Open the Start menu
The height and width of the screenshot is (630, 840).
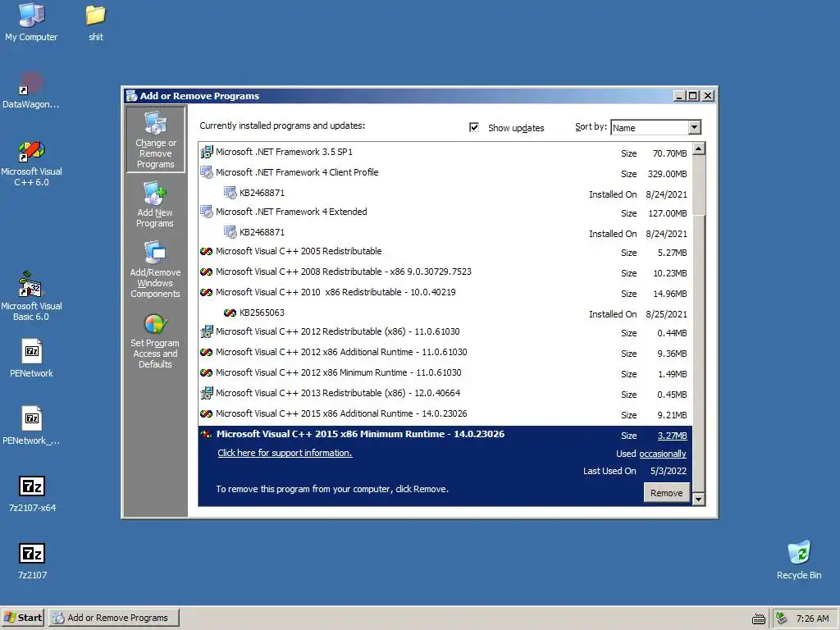click(x=23, y=618)
